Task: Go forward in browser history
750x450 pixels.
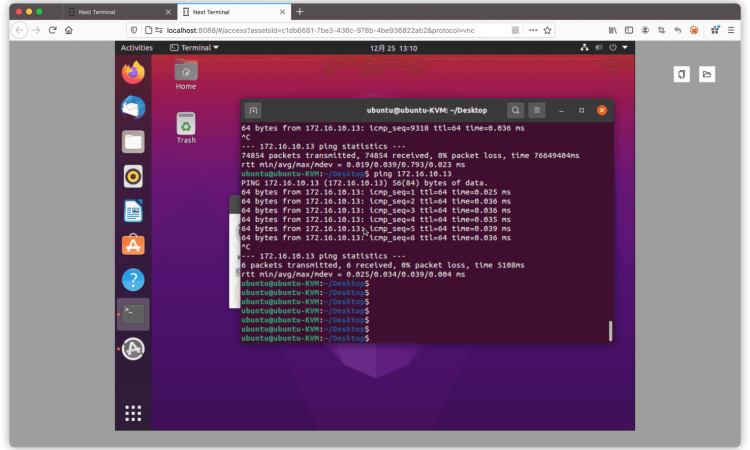Action: 36,30
